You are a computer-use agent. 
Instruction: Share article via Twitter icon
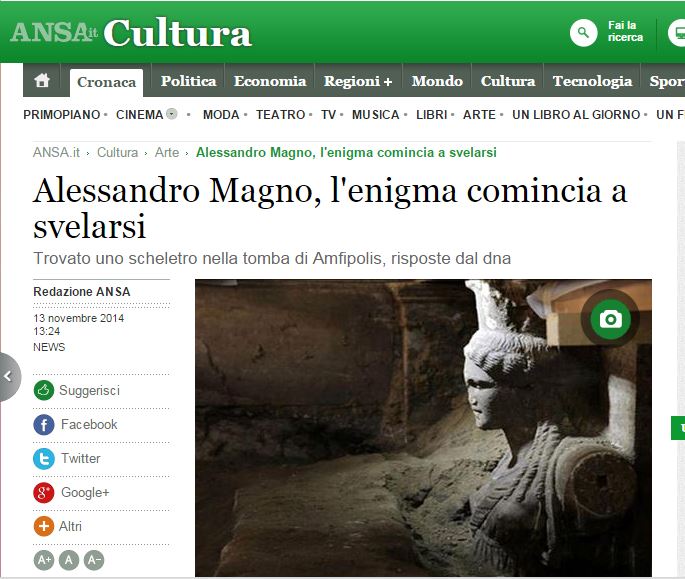point(44,459)
